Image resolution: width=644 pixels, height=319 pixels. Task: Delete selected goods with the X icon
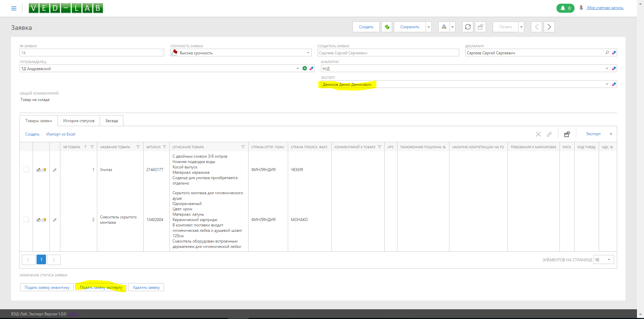point(538,134)
